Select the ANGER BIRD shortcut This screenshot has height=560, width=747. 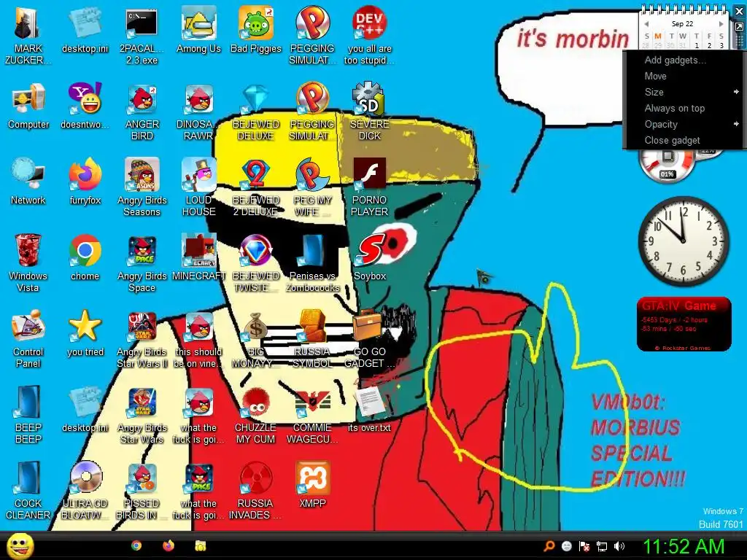[142, 112]
